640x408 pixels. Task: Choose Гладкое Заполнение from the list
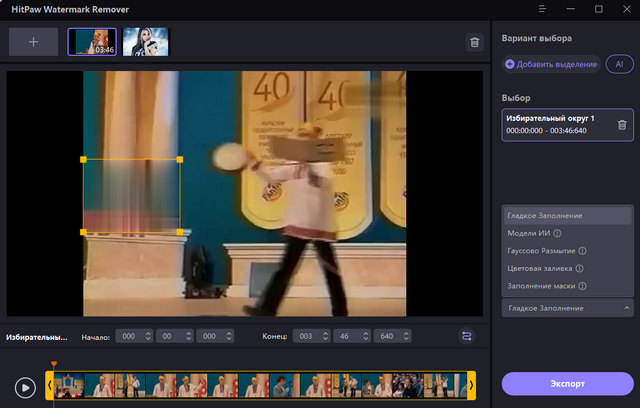[x=545, y=216]
